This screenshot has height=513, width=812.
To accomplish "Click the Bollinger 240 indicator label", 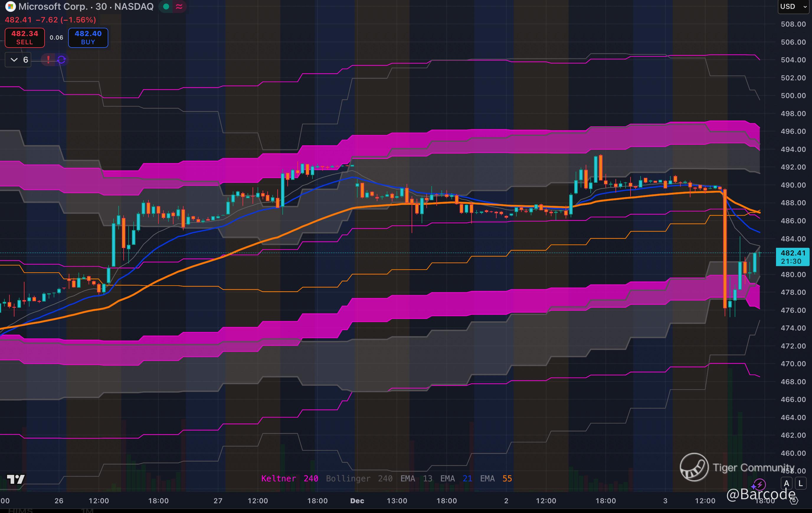I will tap(359, 478).
